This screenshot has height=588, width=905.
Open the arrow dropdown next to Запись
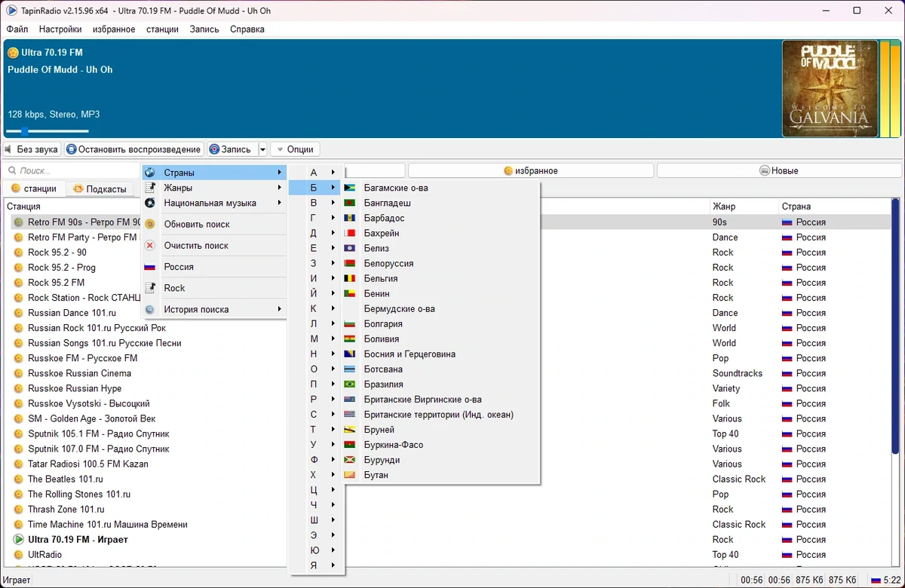tap(263, 149)
